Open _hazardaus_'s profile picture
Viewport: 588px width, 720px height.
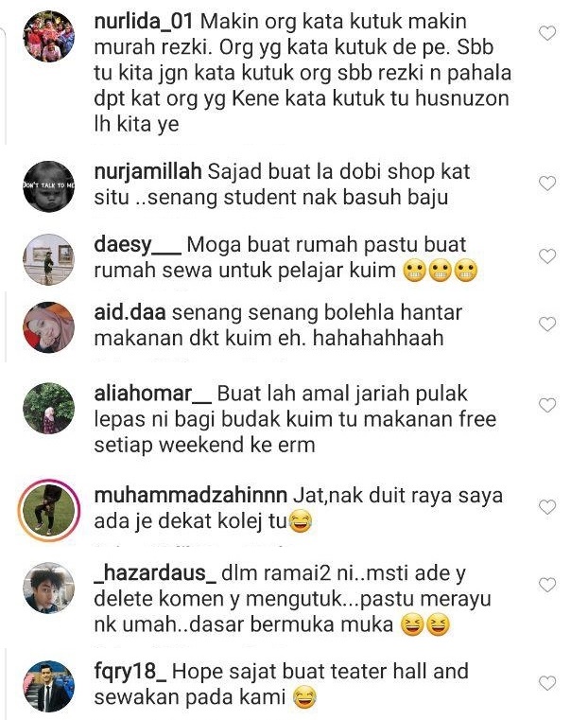point(48,588)
